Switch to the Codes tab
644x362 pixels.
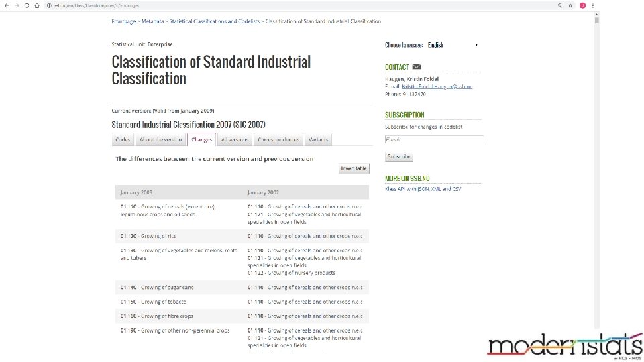click(x=123, y=139)
